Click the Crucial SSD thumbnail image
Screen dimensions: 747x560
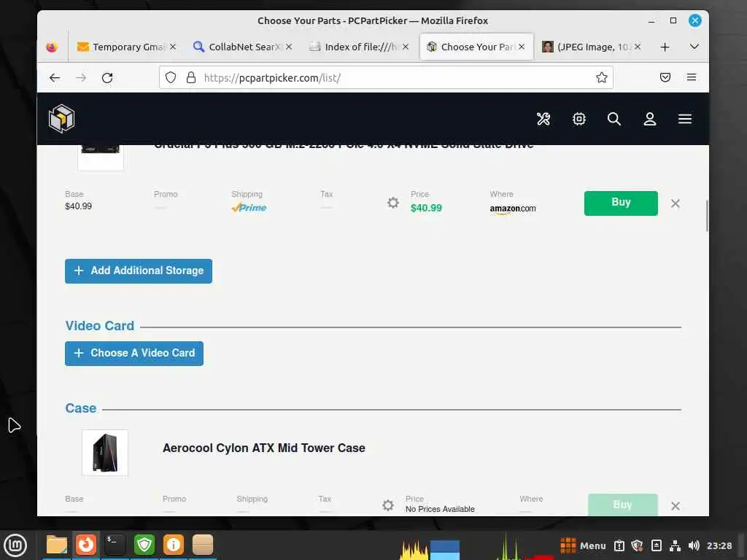(101, 157)
